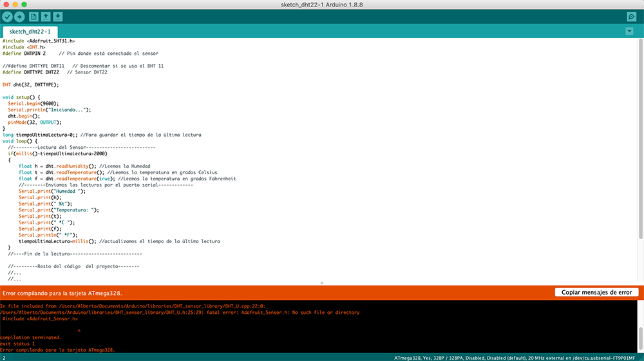Expand the tab options dropdown arrow
This screenshot has width=644, height=361.
pyautogui.click(x=629, y=31)
